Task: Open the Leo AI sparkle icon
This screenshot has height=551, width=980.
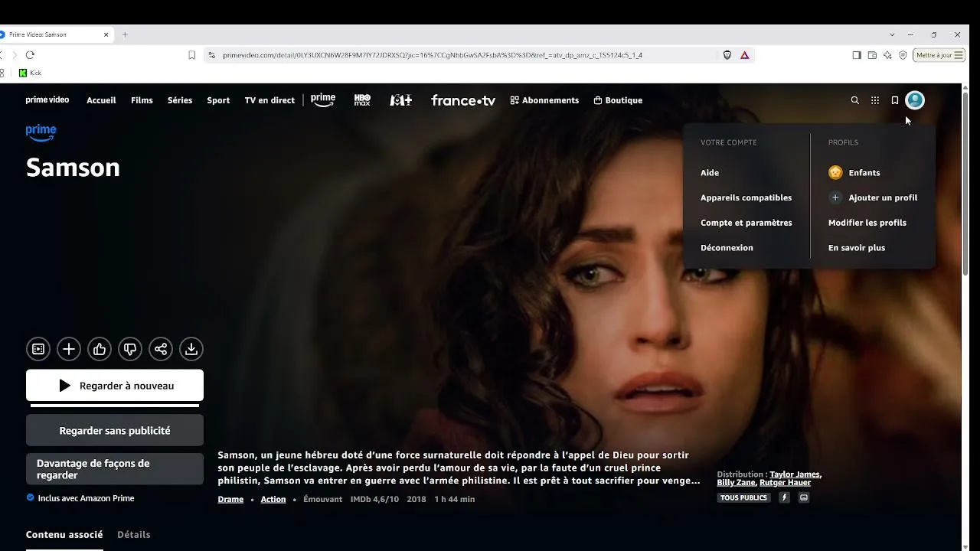Action: (x=887, y=55)
